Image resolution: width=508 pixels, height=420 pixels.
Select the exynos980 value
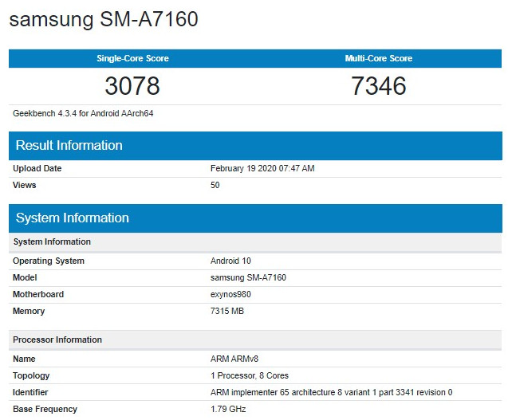pos(230,294)
